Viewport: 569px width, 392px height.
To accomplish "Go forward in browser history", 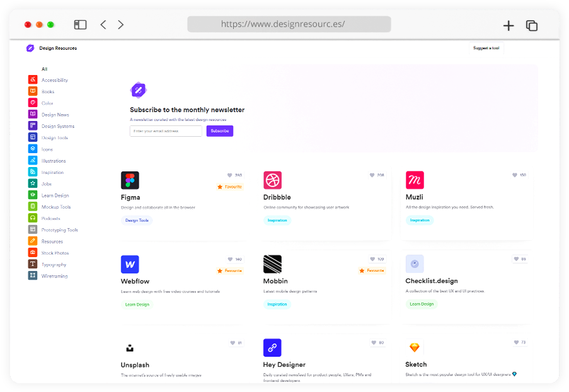I will [121, 25].
